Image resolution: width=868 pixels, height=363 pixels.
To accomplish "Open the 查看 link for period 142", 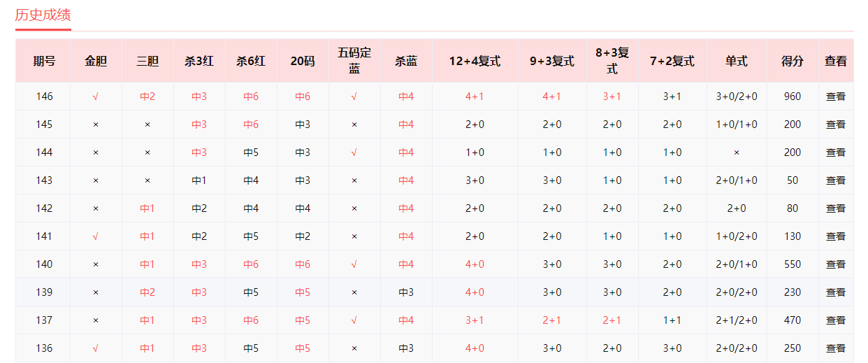I will [x=835, y=208].
